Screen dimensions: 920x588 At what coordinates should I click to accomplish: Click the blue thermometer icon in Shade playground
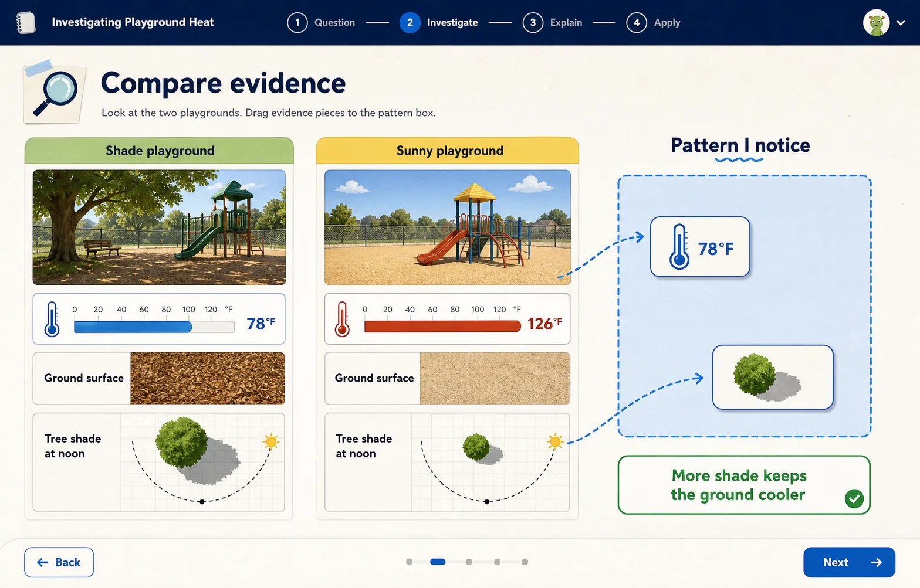(x=52, y=319)
